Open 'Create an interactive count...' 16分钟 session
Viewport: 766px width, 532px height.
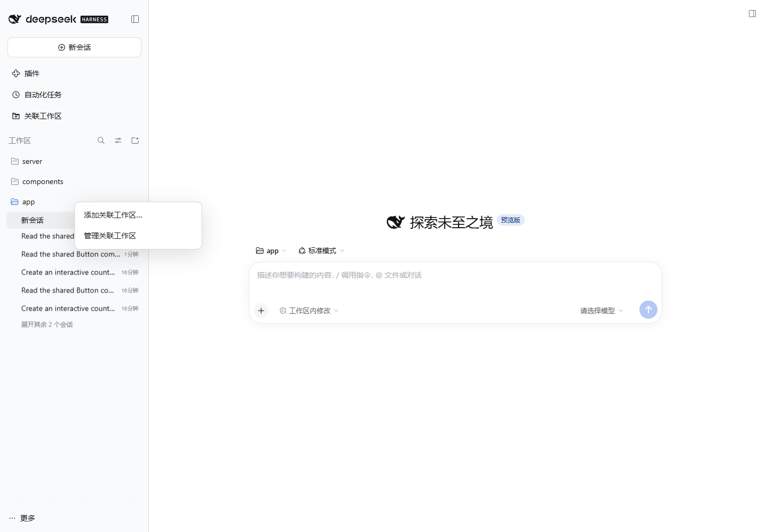[x=74, y=272]
